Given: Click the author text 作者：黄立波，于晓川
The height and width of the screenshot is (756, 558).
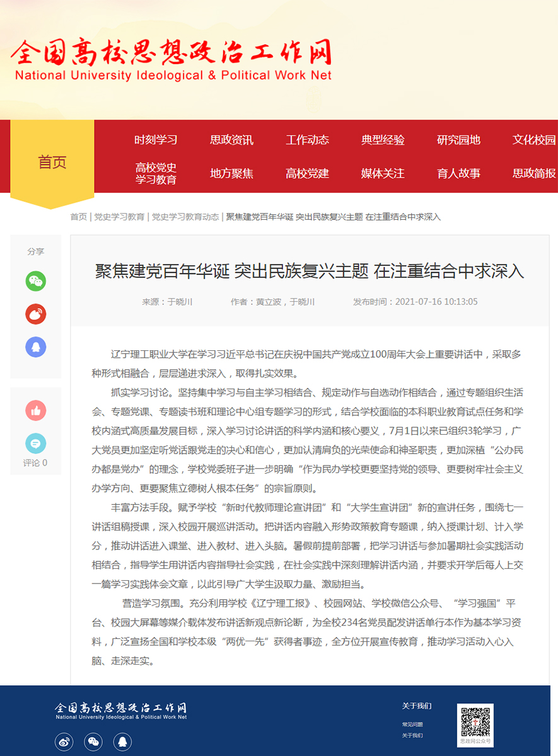Looking at the screenshot, I should [272, 302].
